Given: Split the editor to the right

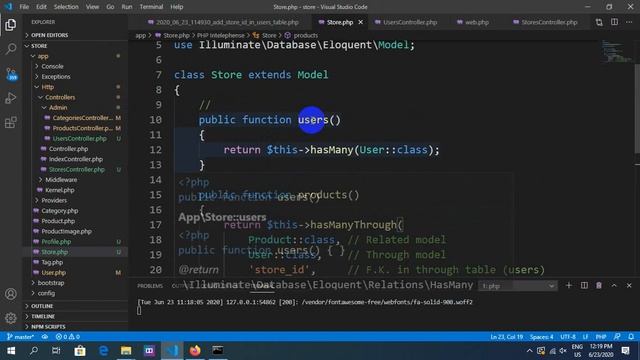Looking at the screenshot, I should pyautogui.click(x=614, y=22).
